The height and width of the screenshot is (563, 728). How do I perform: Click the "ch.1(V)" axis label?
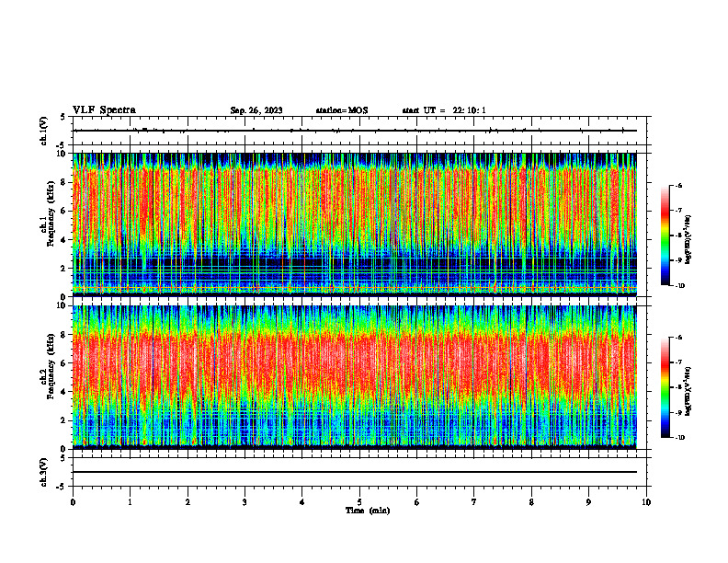44,131
